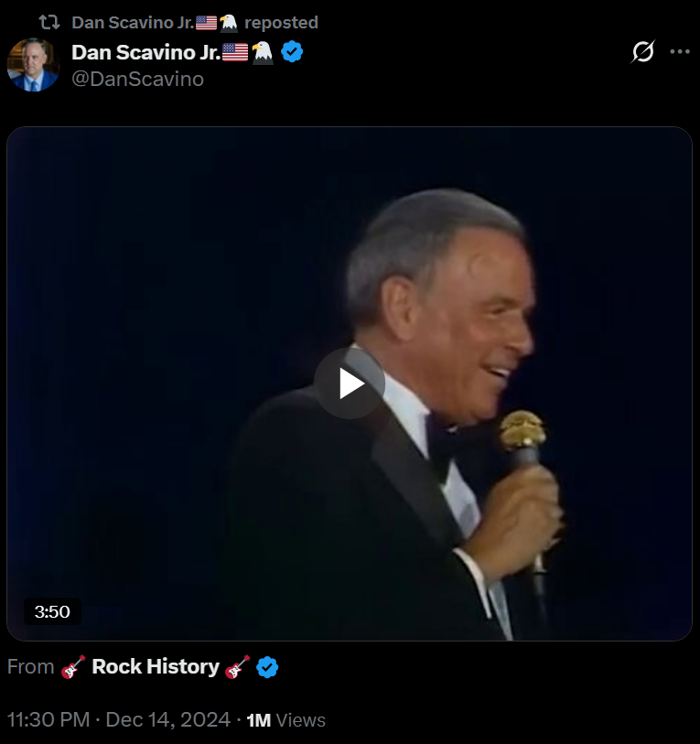
Task: Click the Grok slashed-circle icon
Action: [643, 52]
